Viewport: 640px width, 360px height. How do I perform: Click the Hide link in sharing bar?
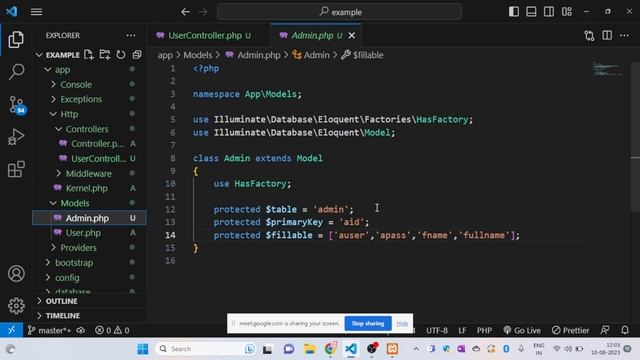(x=402, y=323)
